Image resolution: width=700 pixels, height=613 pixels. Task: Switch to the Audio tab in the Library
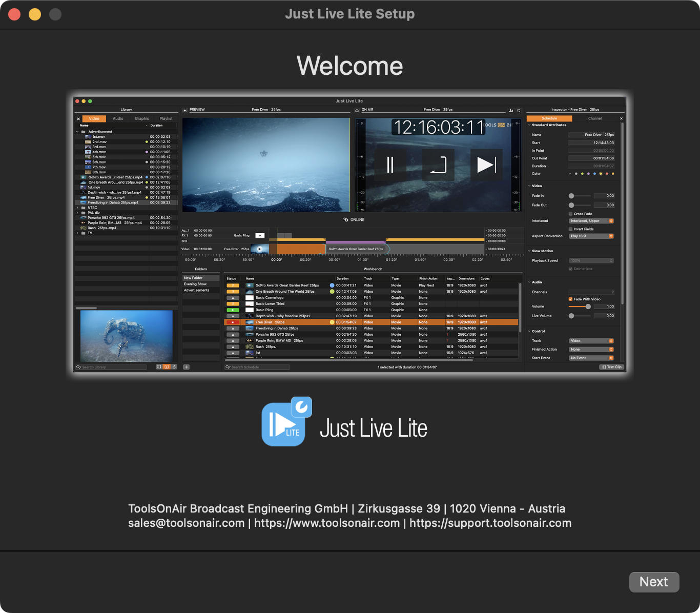(x=118, y=119)
